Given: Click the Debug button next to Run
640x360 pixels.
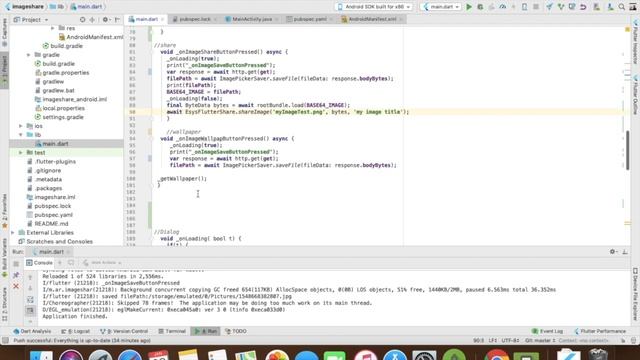Looking at the screenshot, I should [480, 7].
